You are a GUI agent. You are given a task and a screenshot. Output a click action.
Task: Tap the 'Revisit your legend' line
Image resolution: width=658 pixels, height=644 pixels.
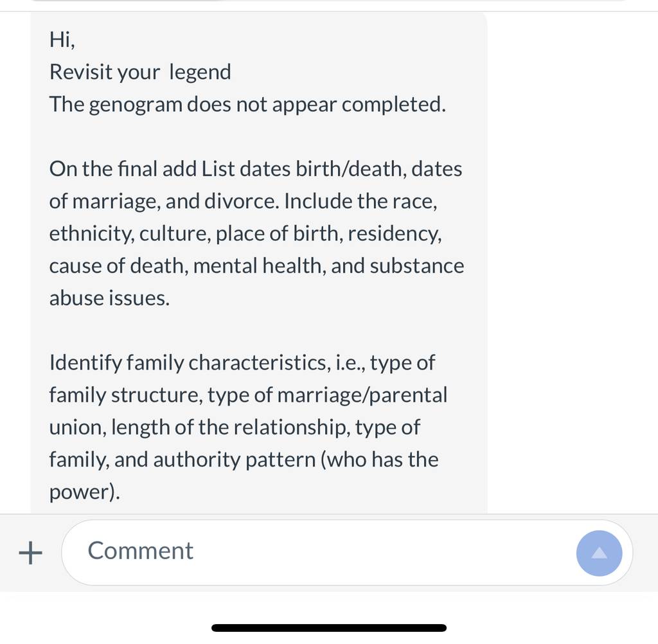click(x=140, y=72)
